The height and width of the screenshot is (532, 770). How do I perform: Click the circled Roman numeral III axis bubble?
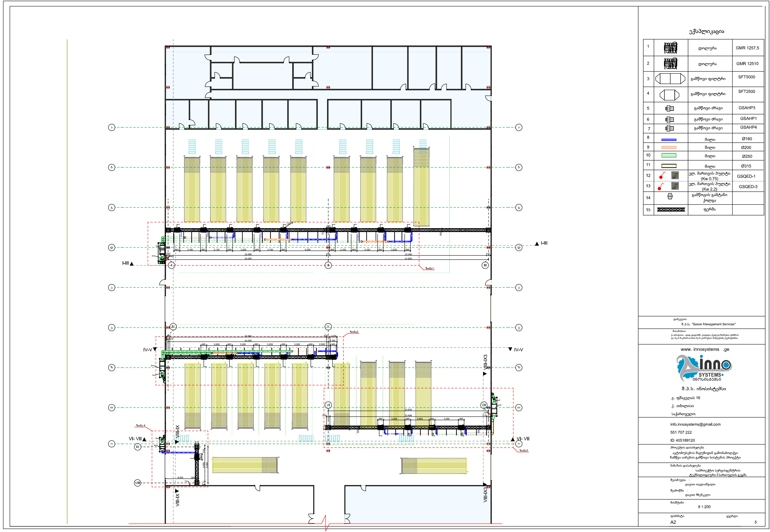(x=485, y=265)
